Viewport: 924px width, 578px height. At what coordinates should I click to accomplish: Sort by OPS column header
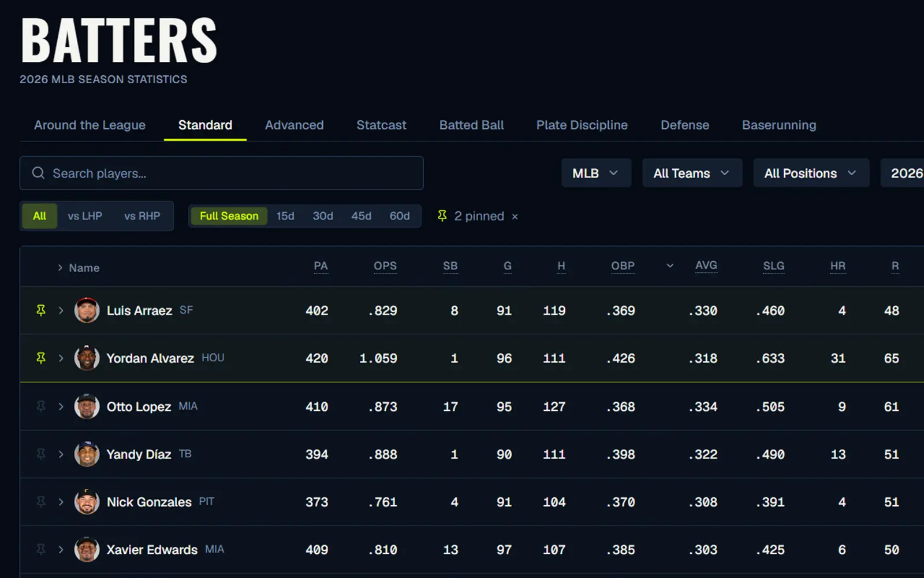(385, 266)
